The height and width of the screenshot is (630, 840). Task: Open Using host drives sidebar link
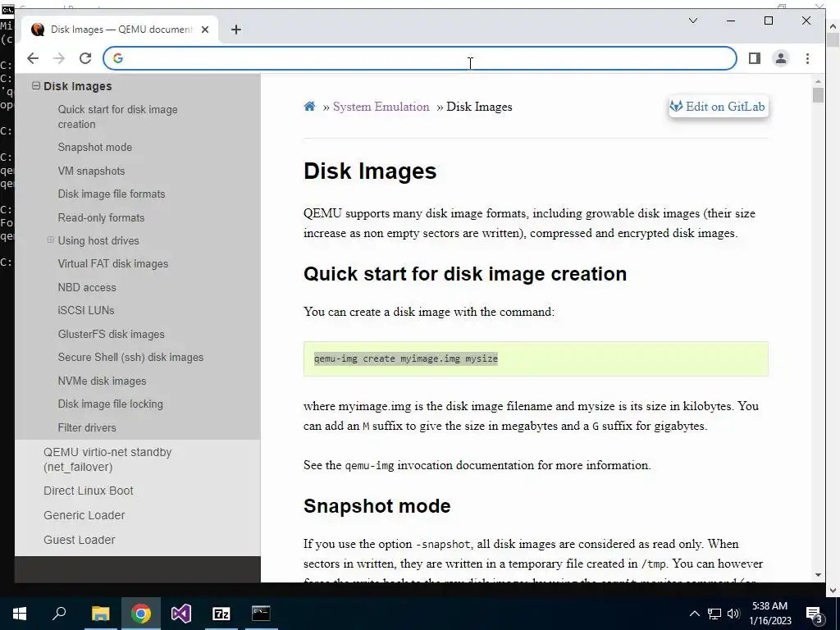pos(98,240)
